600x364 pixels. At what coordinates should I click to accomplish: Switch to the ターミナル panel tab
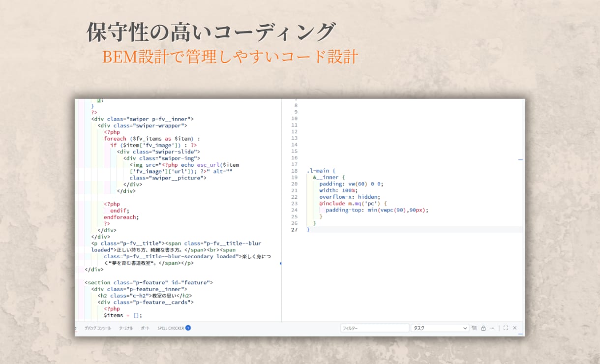coord(126,328)
